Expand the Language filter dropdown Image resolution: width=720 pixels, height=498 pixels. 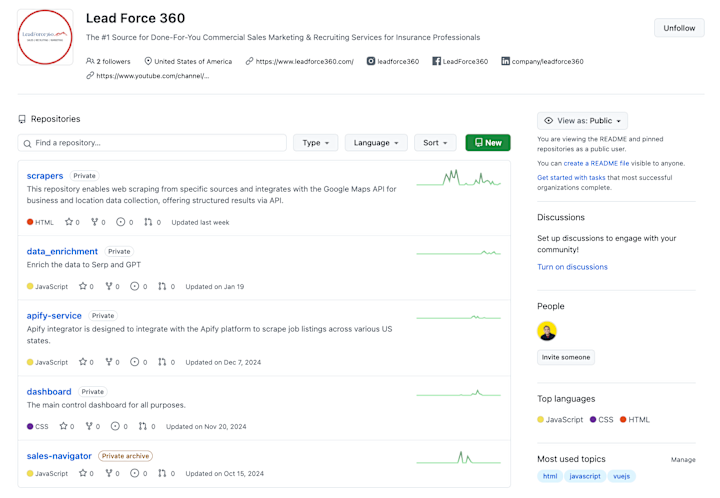point(376,143)
